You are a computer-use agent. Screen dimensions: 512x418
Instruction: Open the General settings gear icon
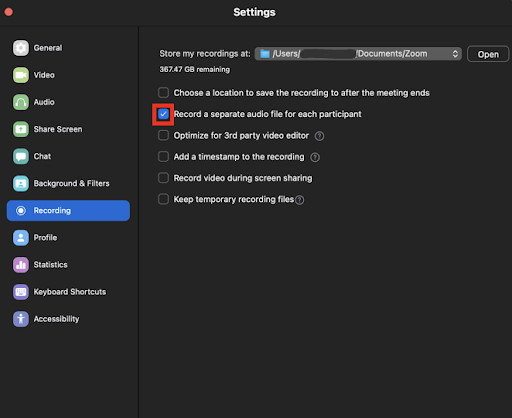point(21,48)
